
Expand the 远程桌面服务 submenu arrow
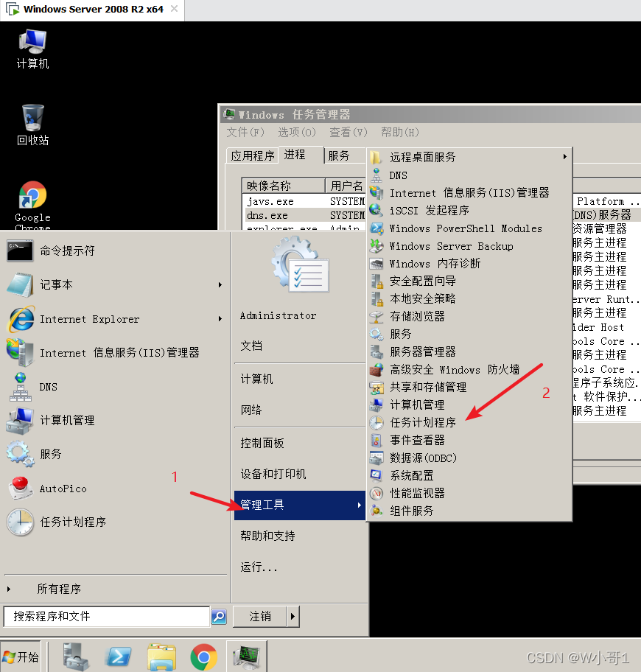coord(564,156)
